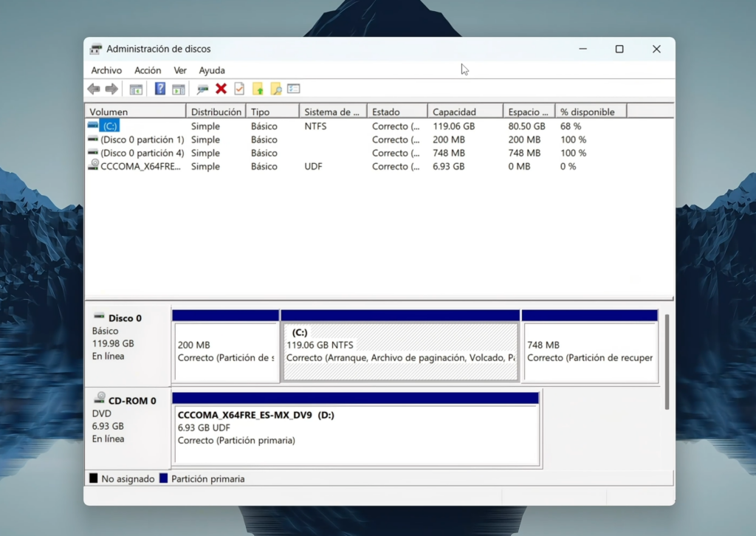Click the rightmost properties list toolbar icon
This screenshot has height=536, width=756.
point(293,89)
